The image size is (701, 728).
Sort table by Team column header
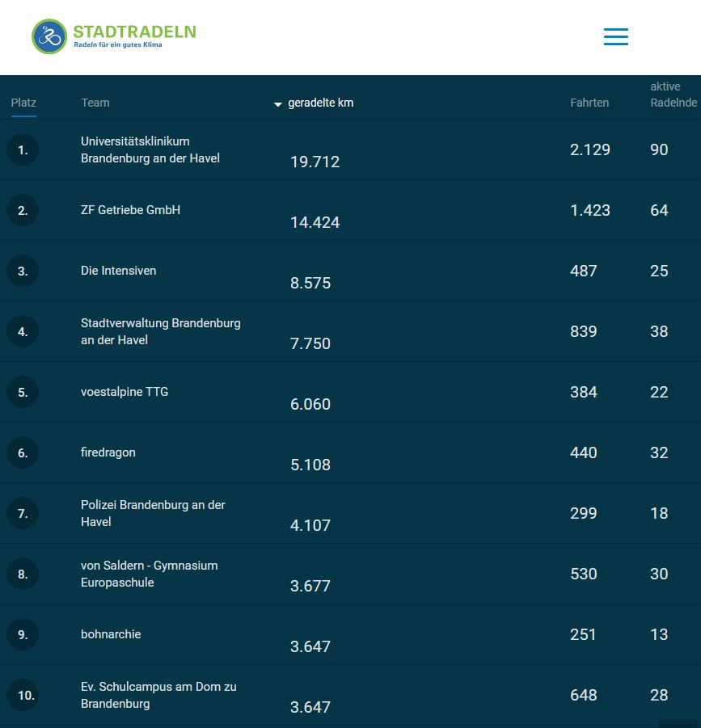(95, 103)
